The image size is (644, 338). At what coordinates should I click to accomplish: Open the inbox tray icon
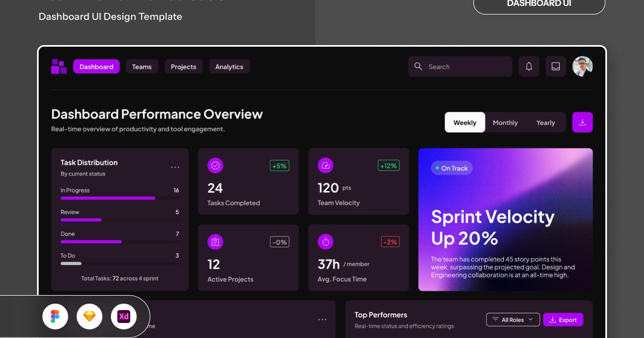click(x=556, y=67)
